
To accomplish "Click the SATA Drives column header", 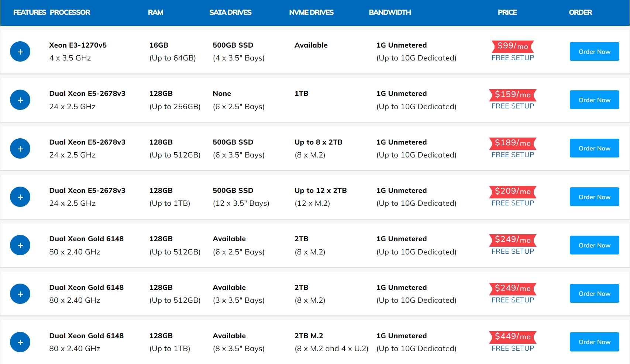I will coord(230,12).
